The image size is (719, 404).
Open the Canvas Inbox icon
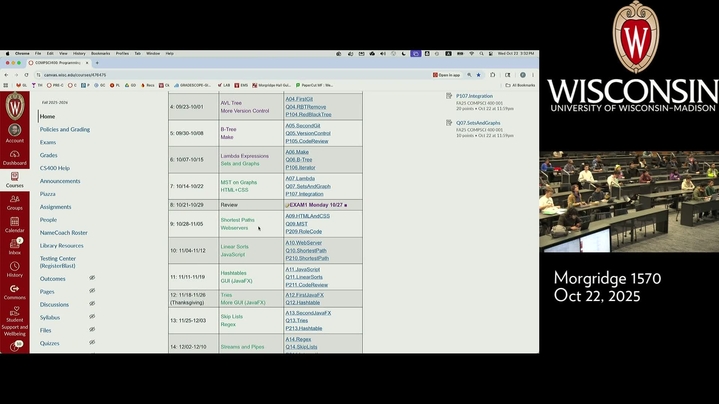tap(14, 245)
